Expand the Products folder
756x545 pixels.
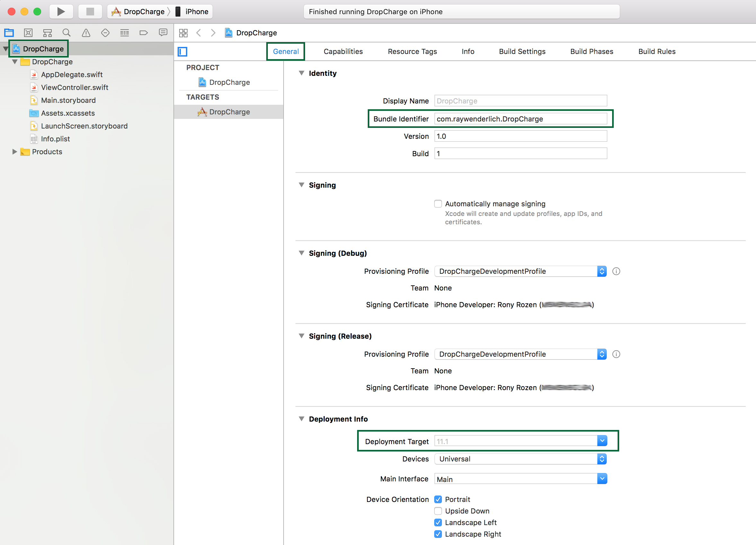click(14, 152)
